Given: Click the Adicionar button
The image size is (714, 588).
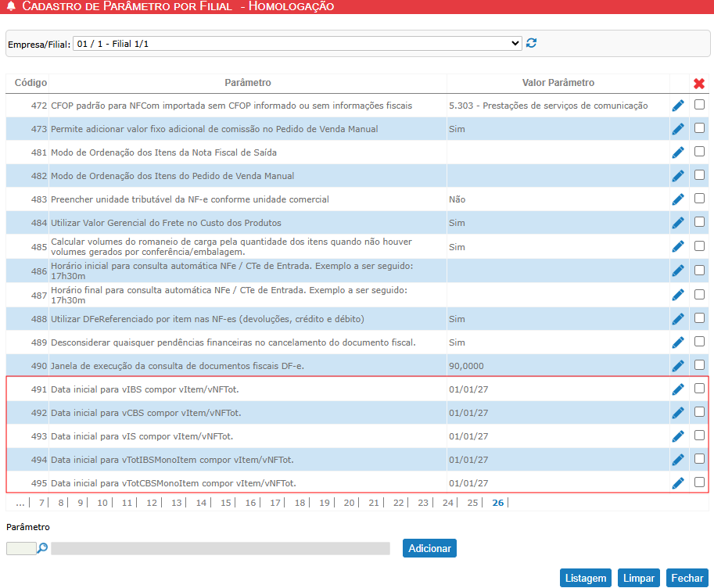Looking at the screenshot, I should [429, 548].
